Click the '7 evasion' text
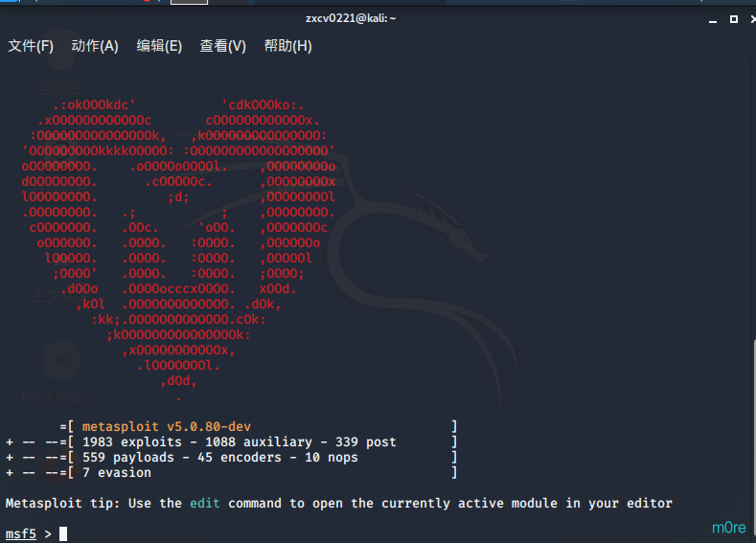756x543 pixels. point(117,473)
